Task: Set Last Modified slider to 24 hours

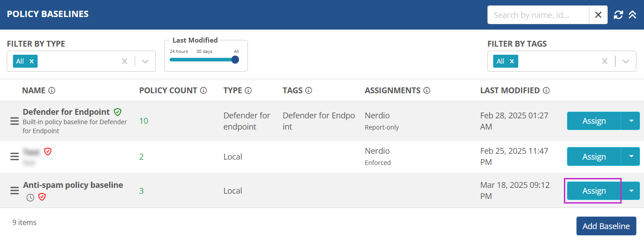Action: [179, 51]
